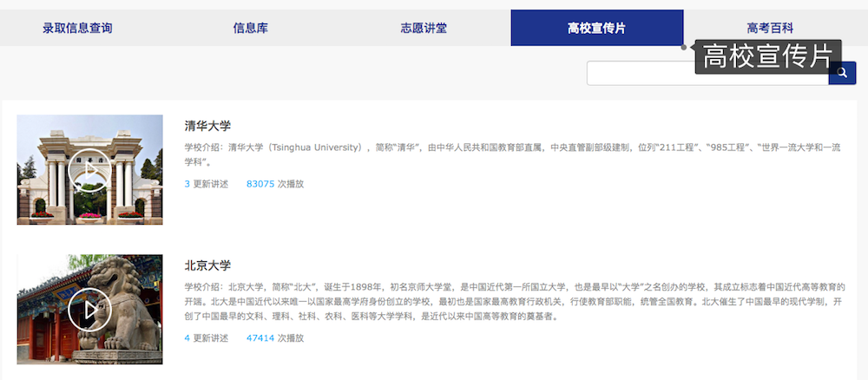Open the 清华大学 title link

click(207, 126)
